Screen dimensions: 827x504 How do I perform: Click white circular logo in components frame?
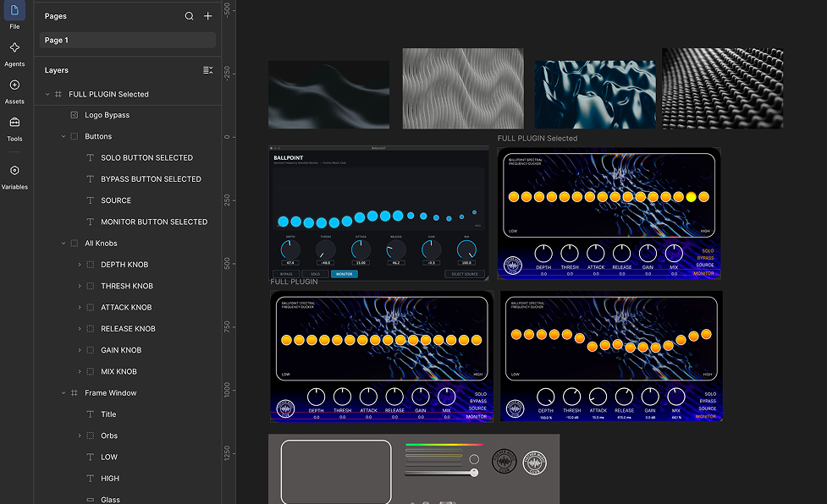534,463
